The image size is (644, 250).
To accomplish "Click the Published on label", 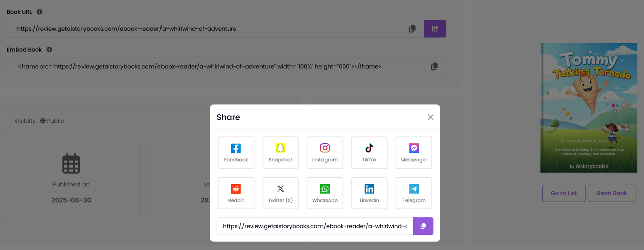I will point(71,184).
